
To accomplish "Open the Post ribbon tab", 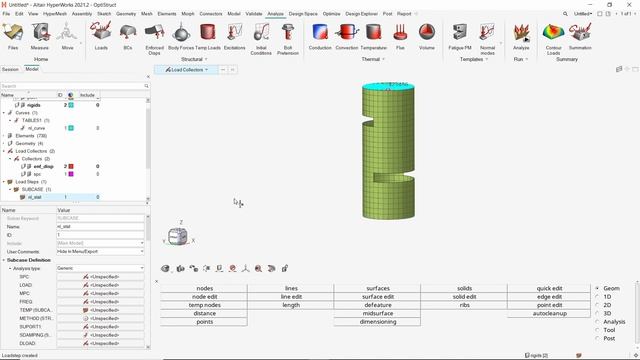I will click(387, 14).
